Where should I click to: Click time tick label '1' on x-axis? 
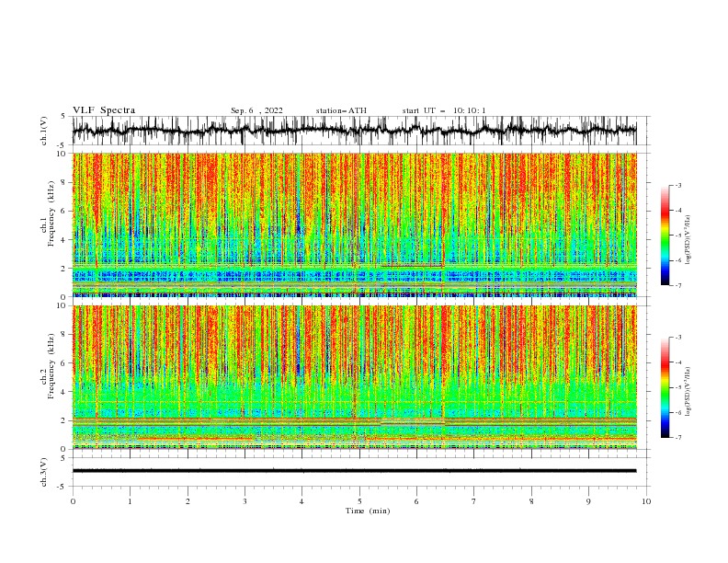[x=130, y=501]
